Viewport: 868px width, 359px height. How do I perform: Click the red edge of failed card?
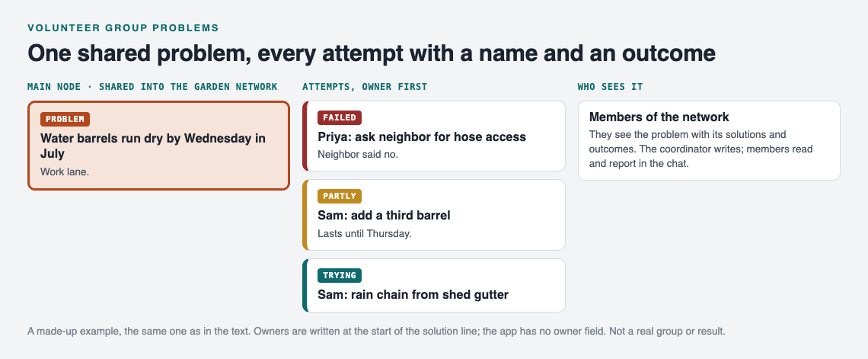305,136
